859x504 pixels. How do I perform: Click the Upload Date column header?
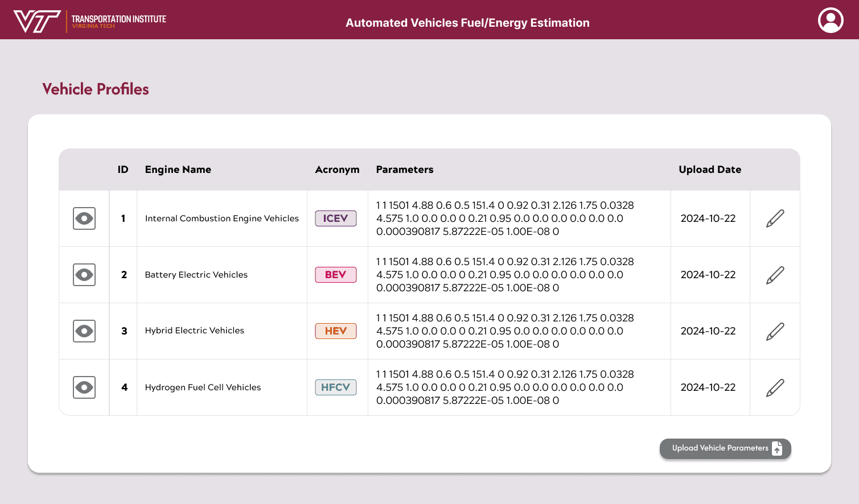click(x=710, y=170)
